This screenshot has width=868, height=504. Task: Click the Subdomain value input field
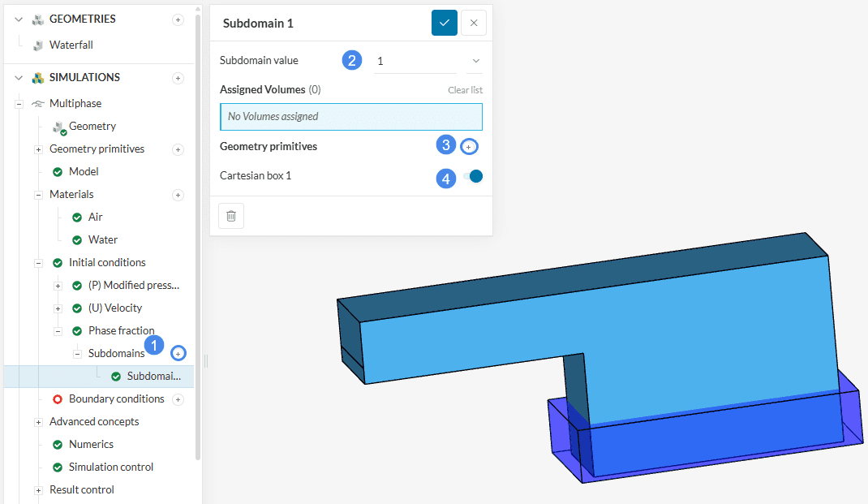point(415,62)
